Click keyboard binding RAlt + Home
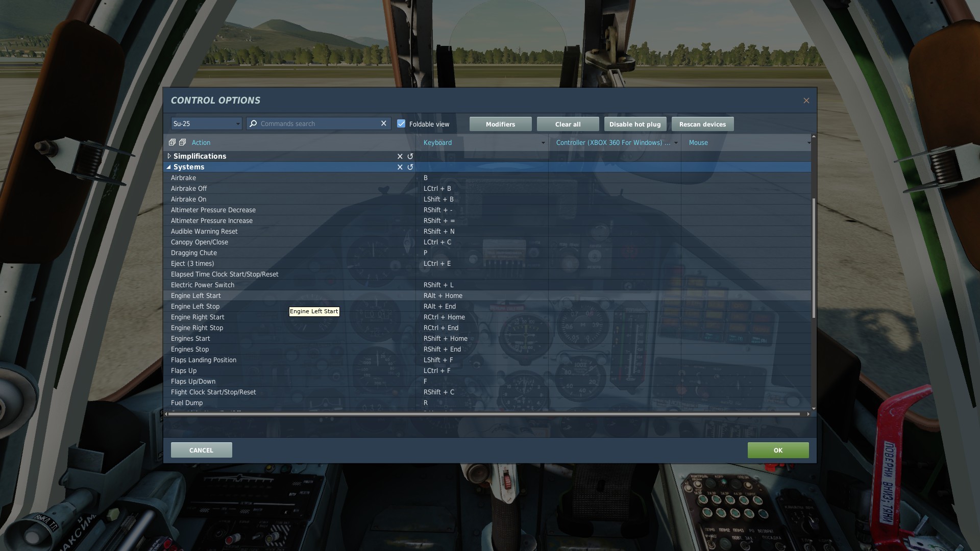The image size is (980, 551). 443,295
